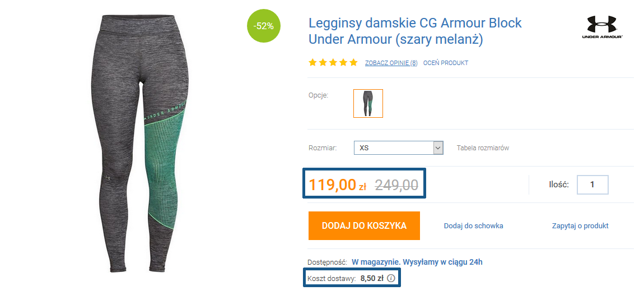The width and height of the screenshot is (644, 295).
Task: Click the Ilość quantity field
Action: [592, 185]
